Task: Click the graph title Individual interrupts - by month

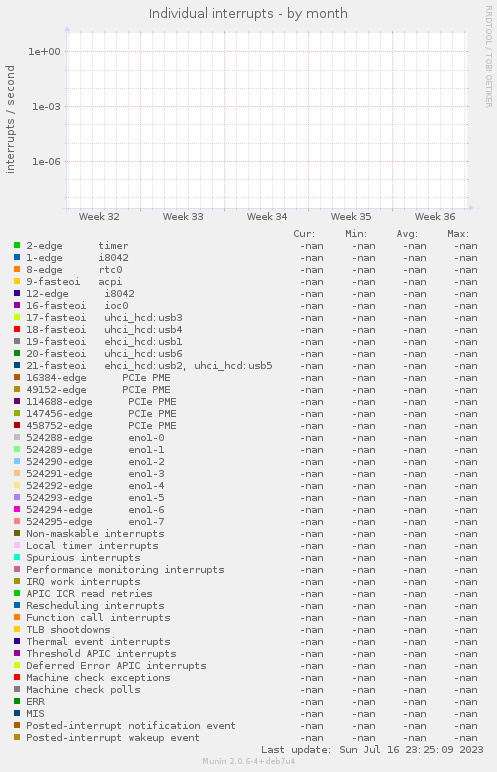Action: [x=248, y=13]
